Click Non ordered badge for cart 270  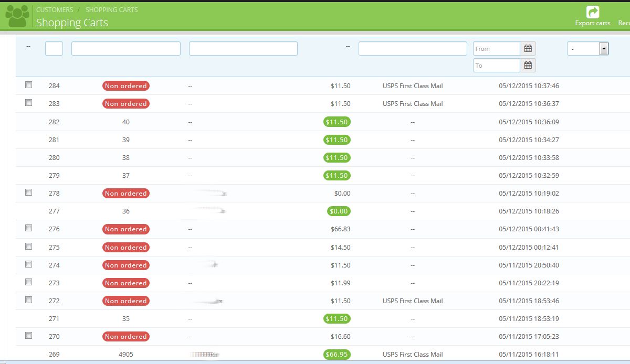click(126, 337)
